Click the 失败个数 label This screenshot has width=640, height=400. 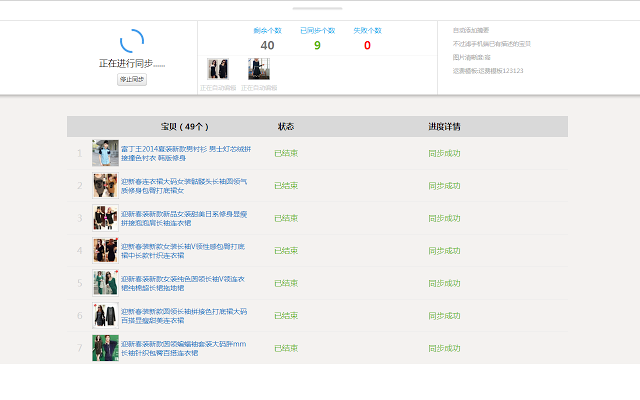click(367, 31)
